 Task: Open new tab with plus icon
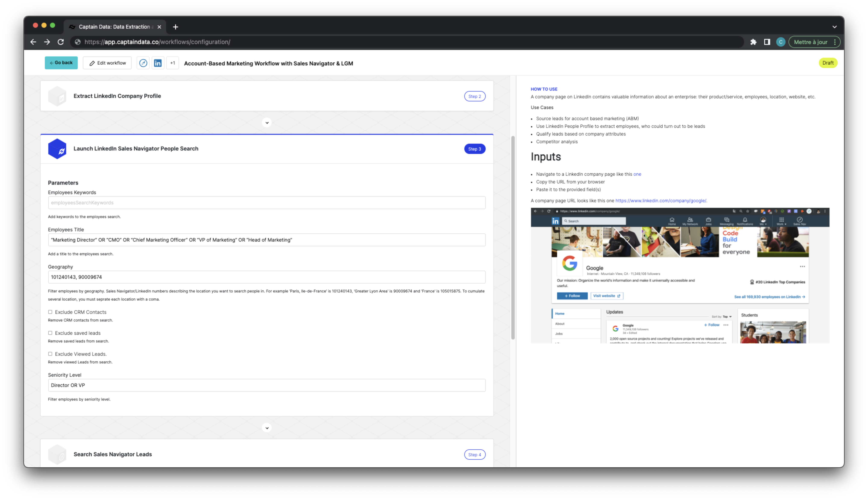coord(176,27)
